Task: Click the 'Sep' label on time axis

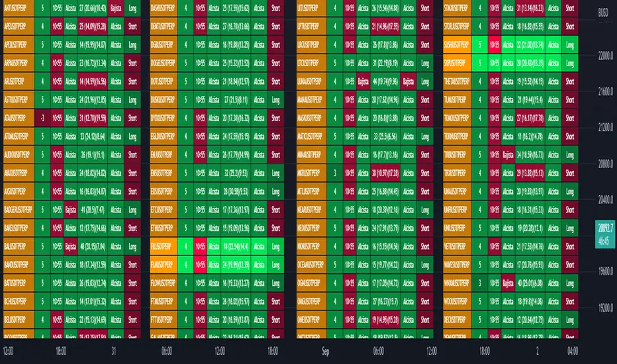Action: point(326,351)
